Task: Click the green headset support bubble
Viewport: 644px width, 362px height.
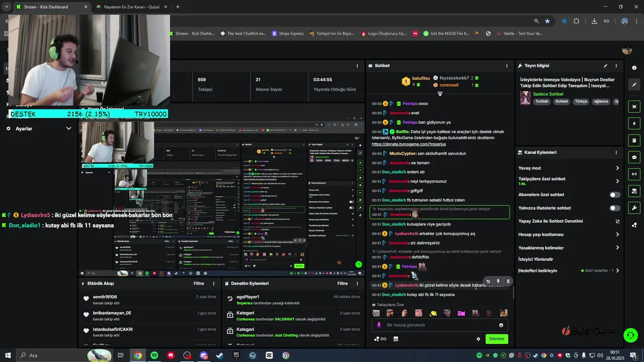Action: (x=630, y=334)
